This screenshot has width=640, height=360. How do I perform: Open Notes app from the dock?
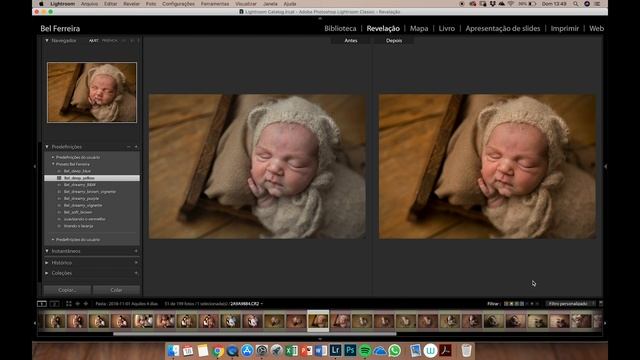pyautogui.click(x=203, y=350)
